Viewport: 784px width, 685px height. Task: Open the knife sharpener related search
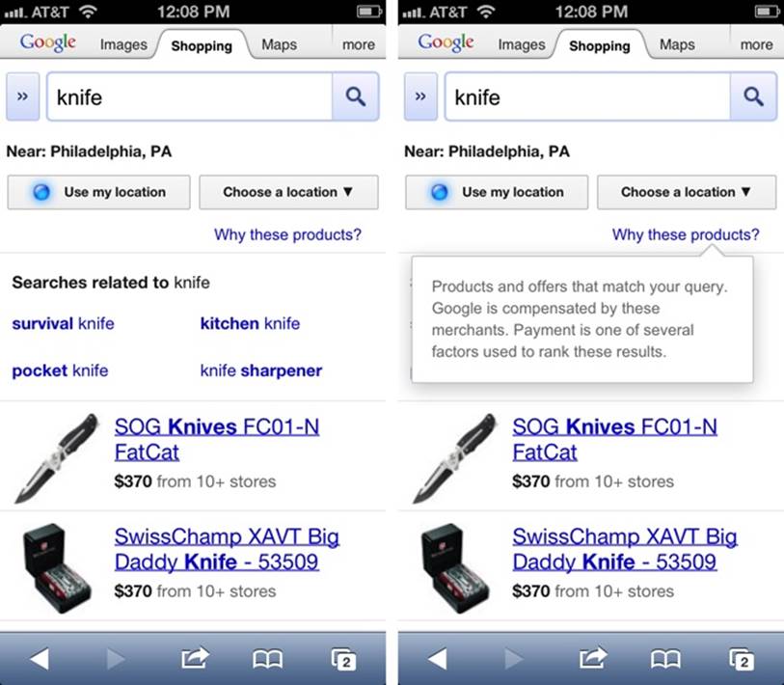coord(261,370)
